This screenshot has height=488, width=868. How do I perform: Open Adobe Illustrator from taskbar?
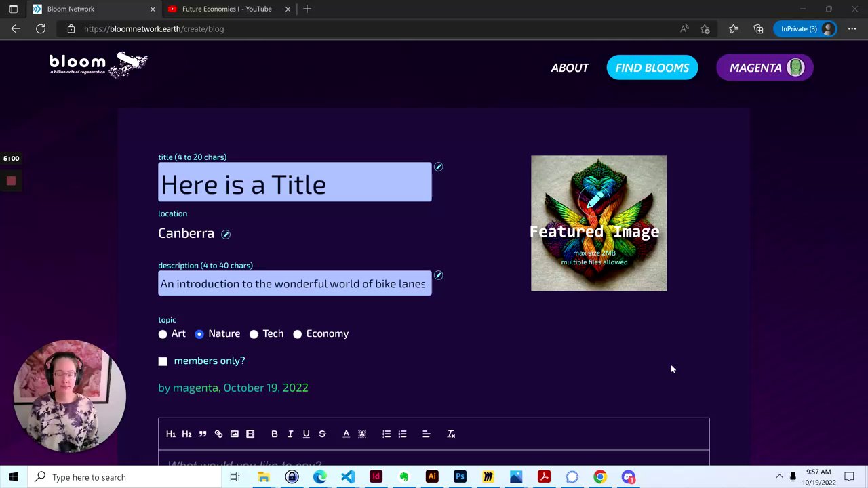click(431, 477)
